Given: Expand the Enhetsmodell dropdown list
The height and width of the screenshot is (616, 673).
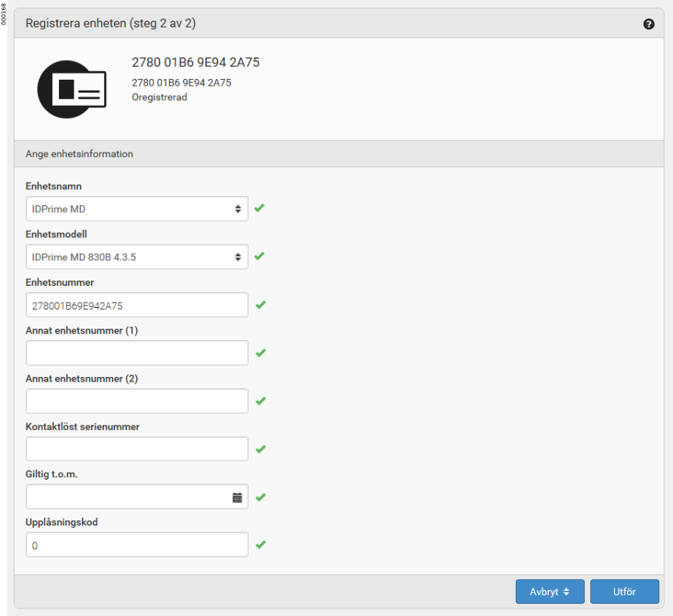Looking at the screenshot, I should coord(136,257).
